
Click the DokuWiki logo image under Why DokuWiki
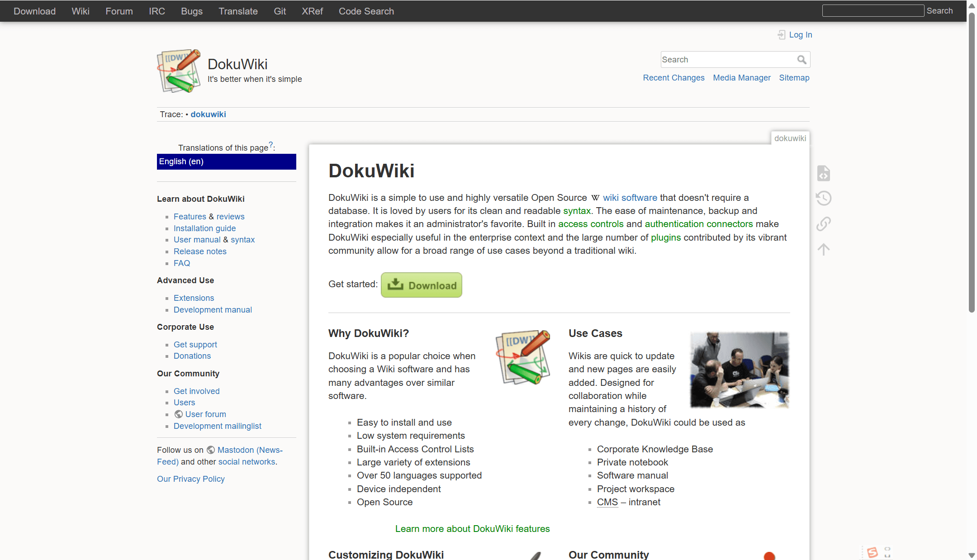[523, 357]
